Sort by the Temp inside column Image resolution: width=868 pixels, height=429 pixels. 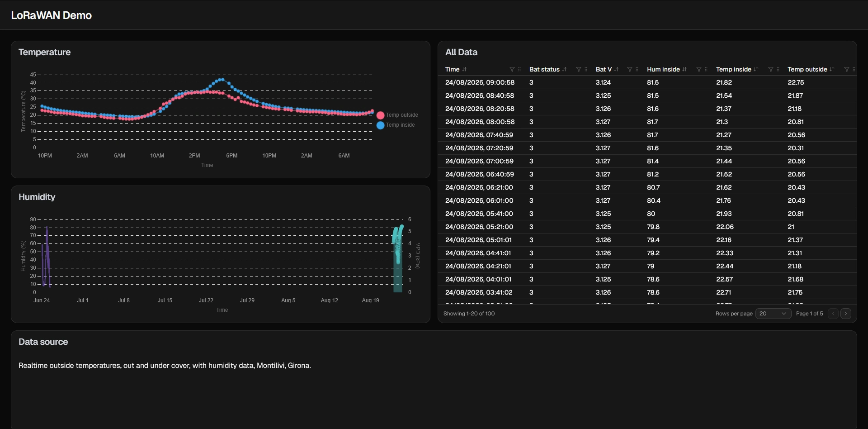click(756, 69)
